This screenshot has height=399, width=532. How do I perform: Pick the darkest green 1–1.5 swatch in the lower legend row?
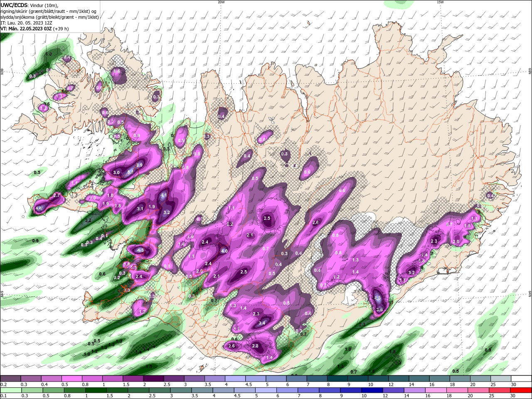[x=96, y=390]
